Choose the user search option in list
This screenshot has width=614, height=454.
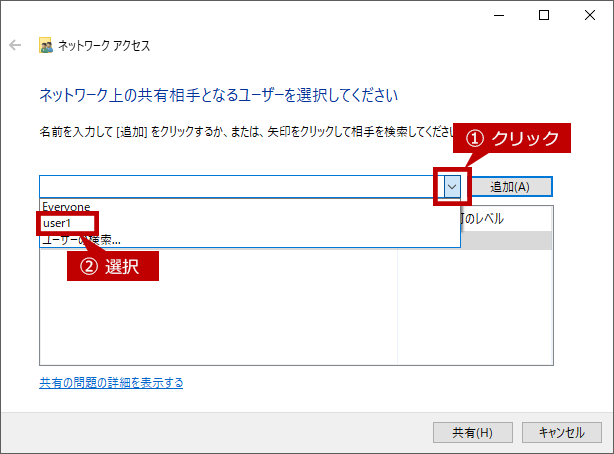[x=250, y=240]
